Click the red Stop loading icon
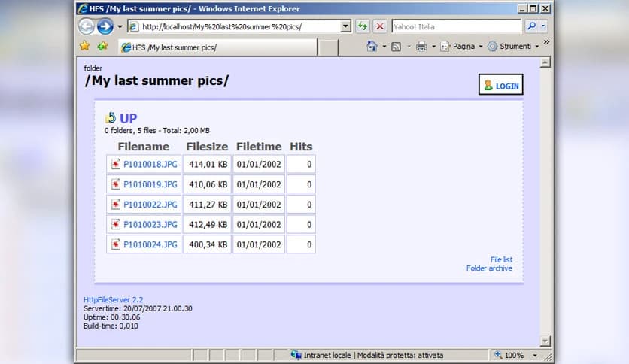The width and height of the screenshot is (629, 364). point(379,27)
